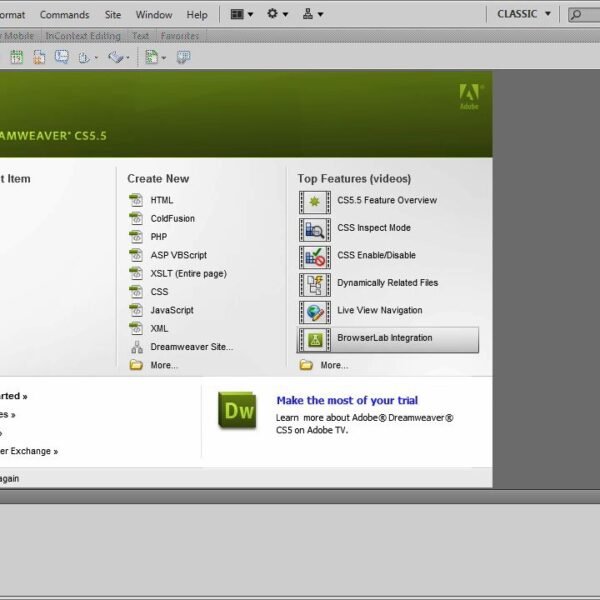
Task: Play the Dynamically Related Files video icon
Action: pyautogui.click(x=315, y=285)
